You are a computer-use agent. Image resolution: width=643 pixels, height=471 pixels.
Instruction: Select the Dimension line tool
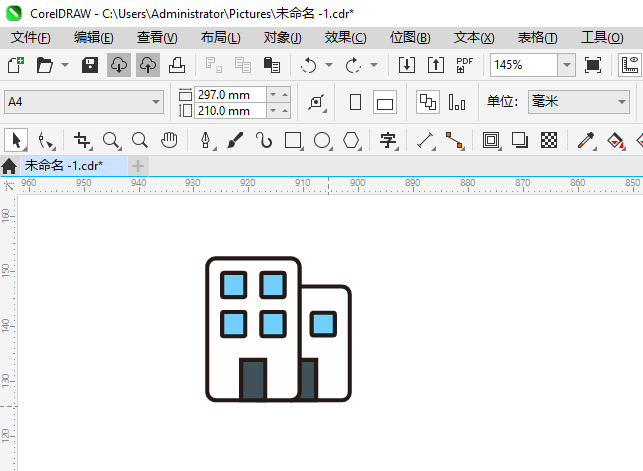coord(426,141)
